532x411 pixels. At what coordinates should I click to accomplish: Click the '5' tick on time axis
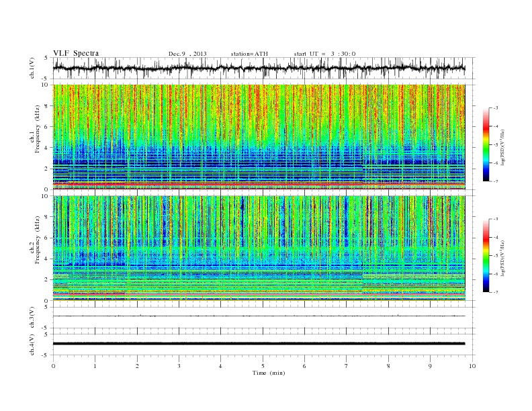point(263,366)
